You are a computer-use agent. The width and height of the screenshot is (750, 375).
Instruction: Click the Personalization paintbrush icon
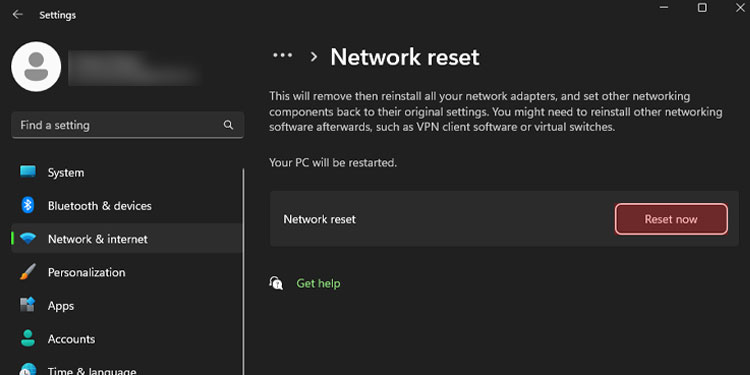28,272
